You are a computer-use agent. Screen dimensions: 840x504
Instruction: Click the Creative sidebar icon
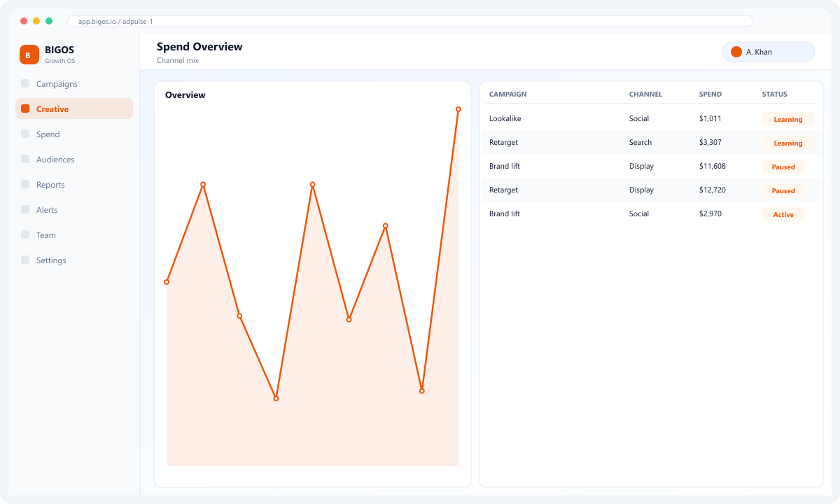click(x=25, y=108)
